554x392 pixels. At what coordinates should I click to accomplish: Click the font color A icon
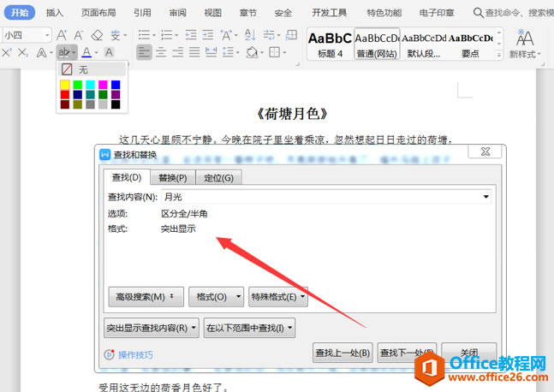pyautogui.click(x=86, y=52)
